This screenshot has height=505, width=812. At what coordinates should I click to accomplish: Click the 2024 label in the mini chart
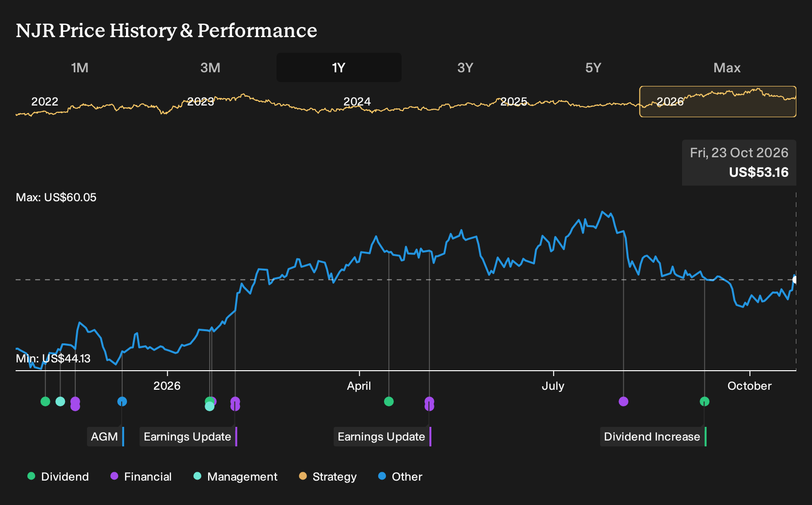[x=357, y=102]
